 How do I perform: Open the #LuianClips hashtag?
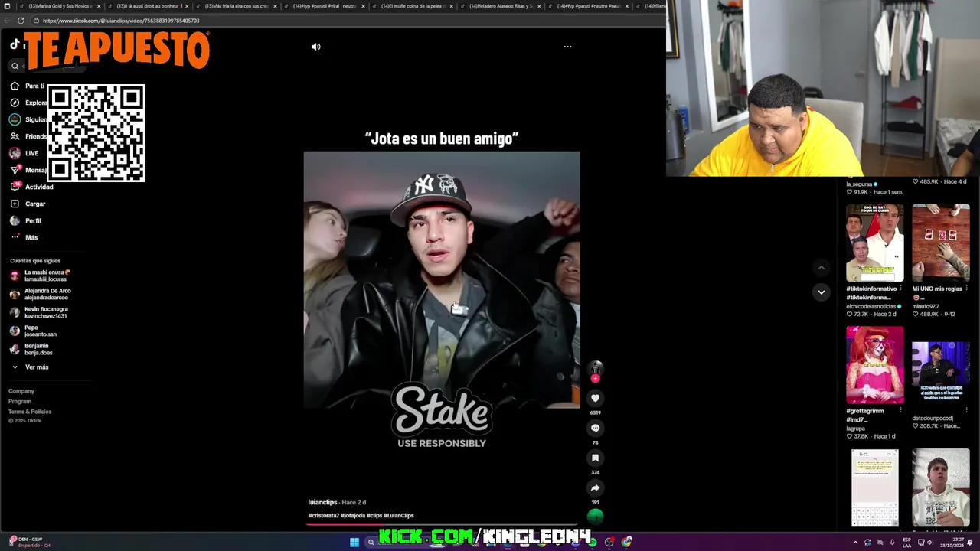click(x=399, y=516)
